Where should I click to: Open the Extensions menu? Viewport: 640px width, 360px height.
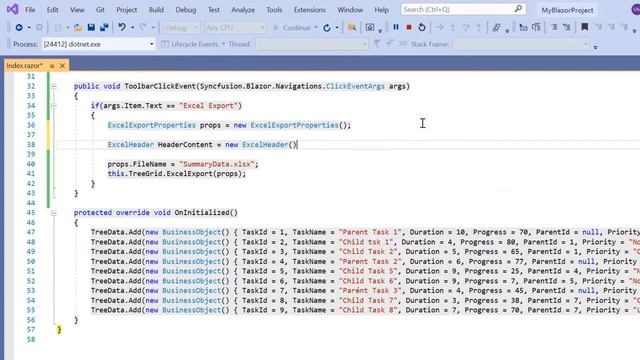click(x=309, y=9)
